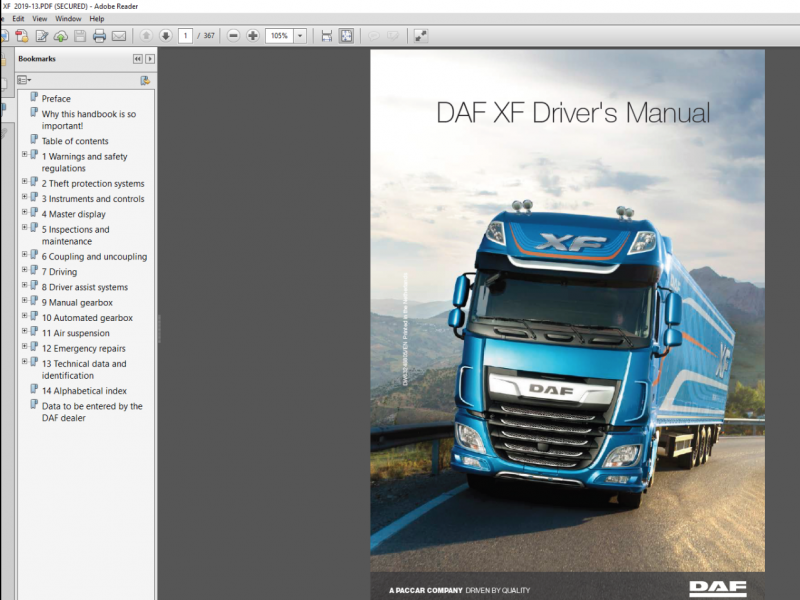Viewport: 800px width, 600px height.
Task: Click the '7 Driving' bookmark label
Action: pyautogui.click(x=59, y=272)
